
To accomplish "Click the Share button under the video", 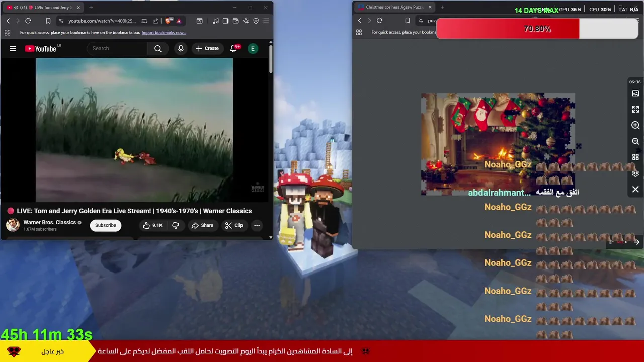I will coord(202,225).
